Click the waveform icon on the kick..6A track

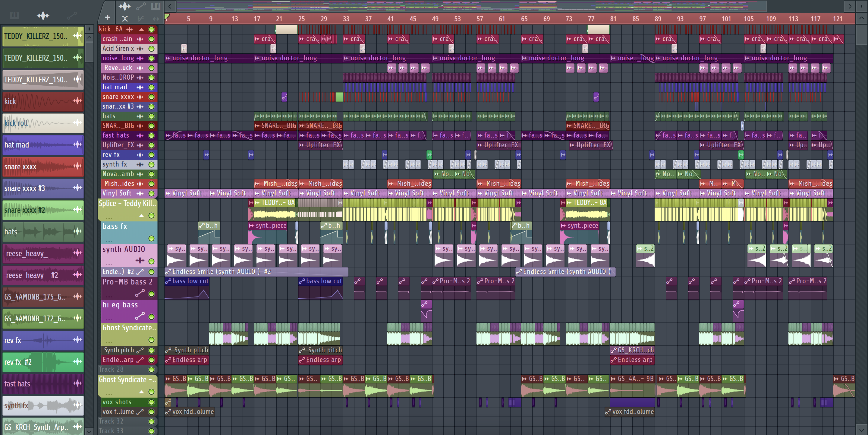(129, 29)
